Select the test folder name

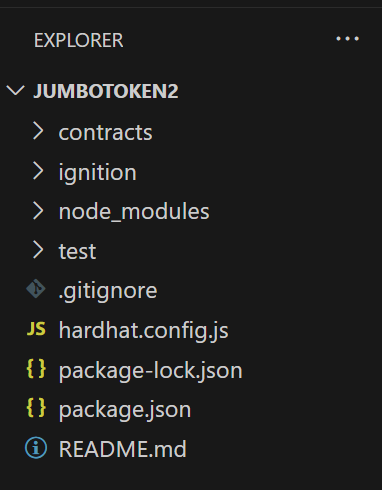77,251
